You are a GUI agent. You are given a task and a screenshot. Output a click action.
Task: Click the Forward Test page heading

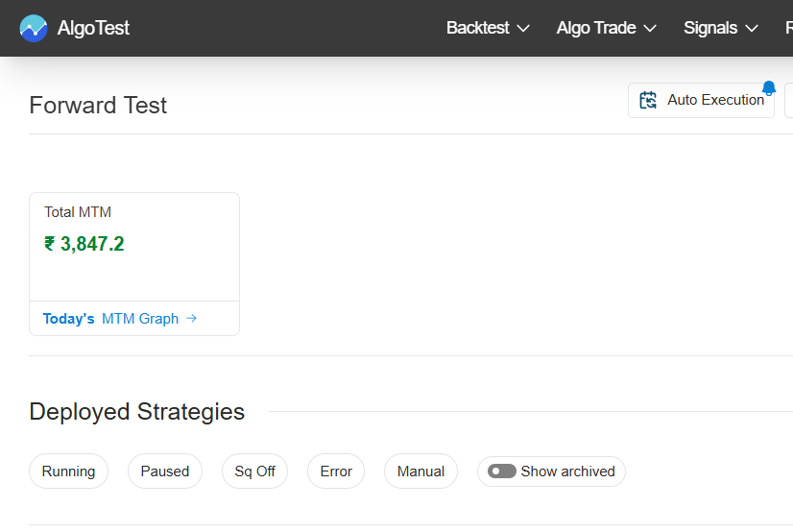click(98, 106)
